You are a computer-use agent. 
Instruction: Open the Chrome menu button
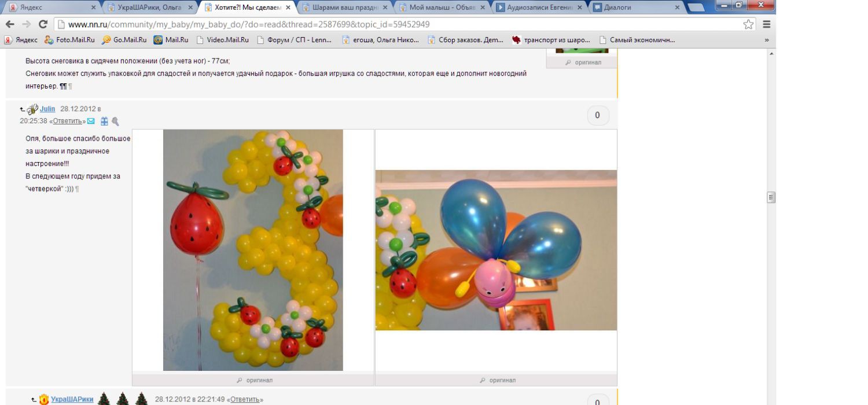767,24
